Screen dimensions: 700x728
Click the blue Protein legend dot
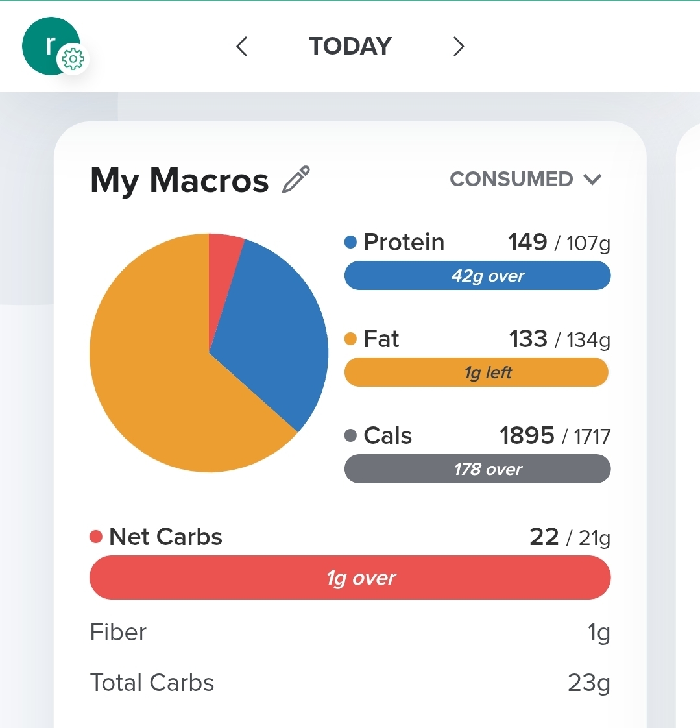tap(350, 242)
